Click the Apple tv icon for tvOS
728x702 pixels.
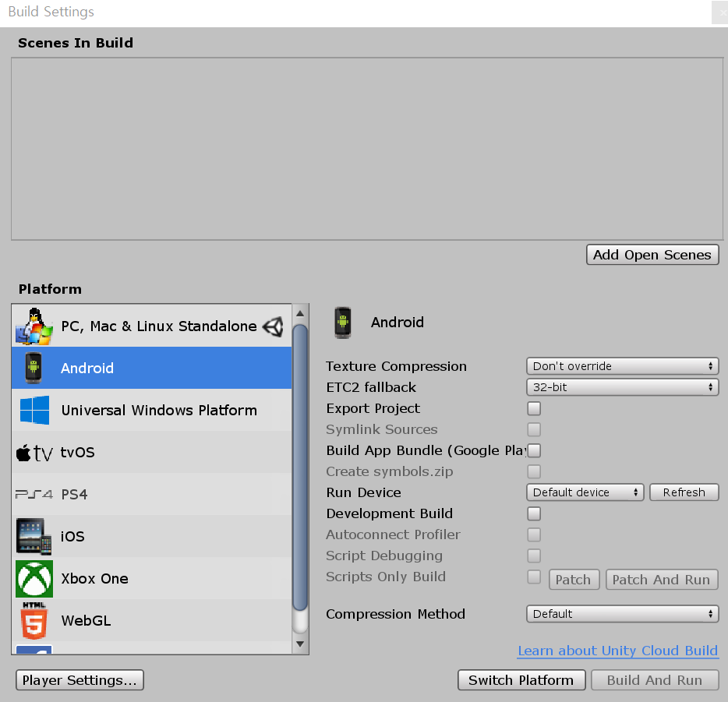(34, 453)
